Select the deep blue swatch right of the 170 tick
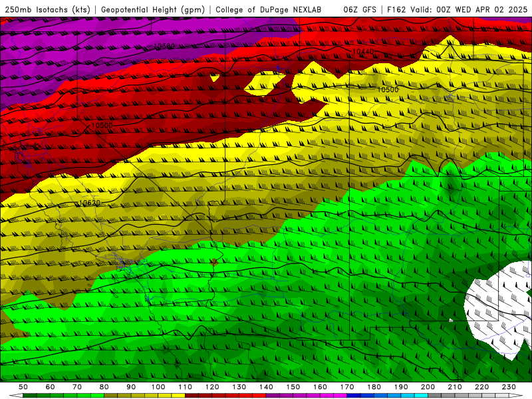Screen dimensions: 532x399 click(354, 396)
